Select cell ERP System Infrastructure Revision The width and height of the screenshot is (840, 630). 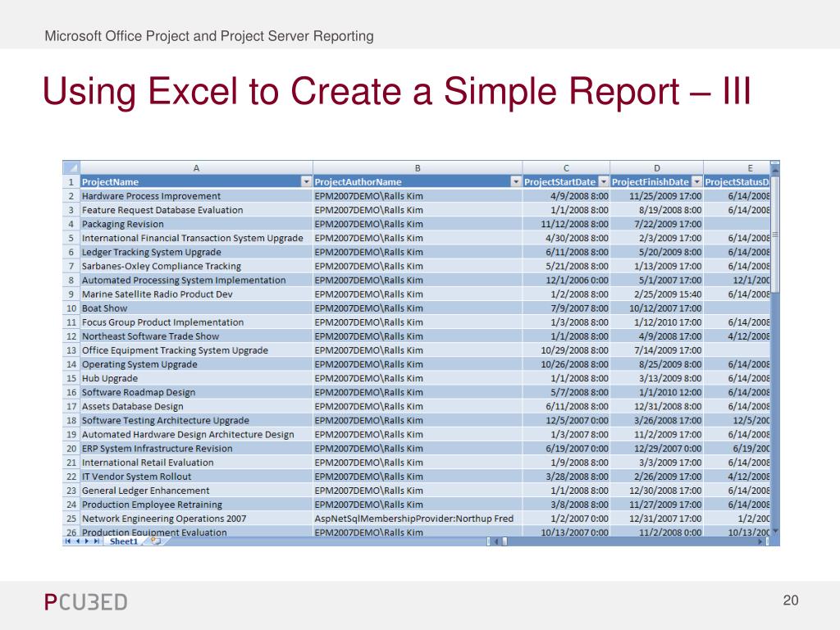tap(196, 449)
